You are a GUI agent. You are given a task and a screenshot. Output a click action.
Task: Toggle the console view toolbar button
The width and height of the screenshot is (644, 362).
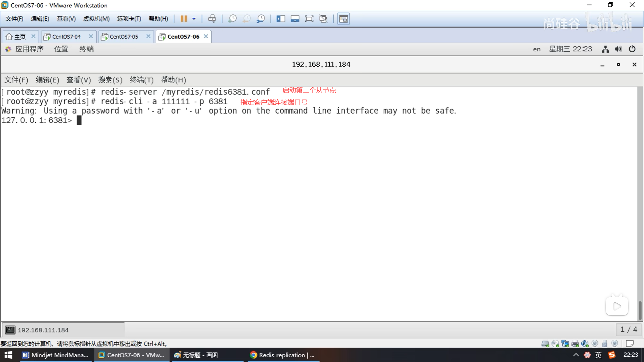pyautogui.click(x=343, y=19)
